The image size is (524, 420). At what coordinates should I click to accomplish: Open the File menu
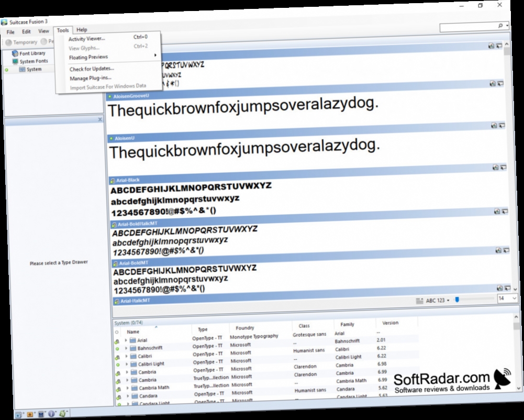tap(10, 32)
